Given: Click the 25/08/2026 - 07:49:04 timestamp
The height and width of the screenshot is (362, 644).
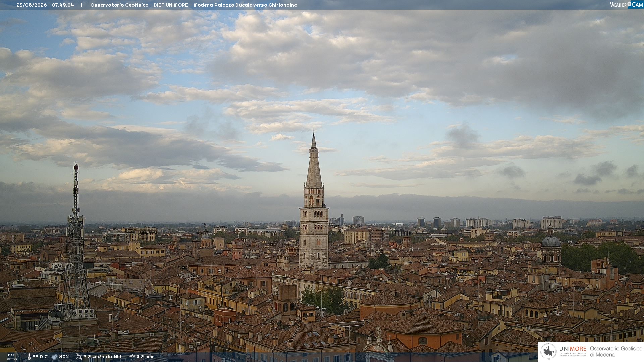Looking at the screenshot, I should pos(45,5).
